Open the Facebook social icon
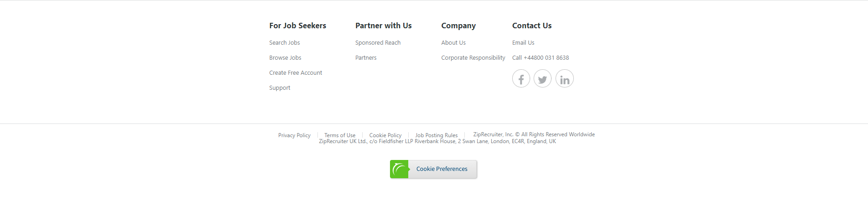868x211 pixels. coord(521,78)
